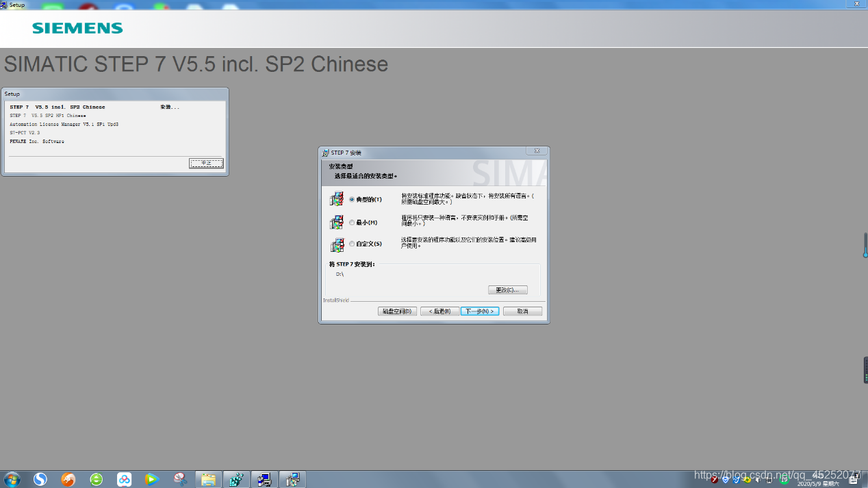Click the minimal install description text

465,220
